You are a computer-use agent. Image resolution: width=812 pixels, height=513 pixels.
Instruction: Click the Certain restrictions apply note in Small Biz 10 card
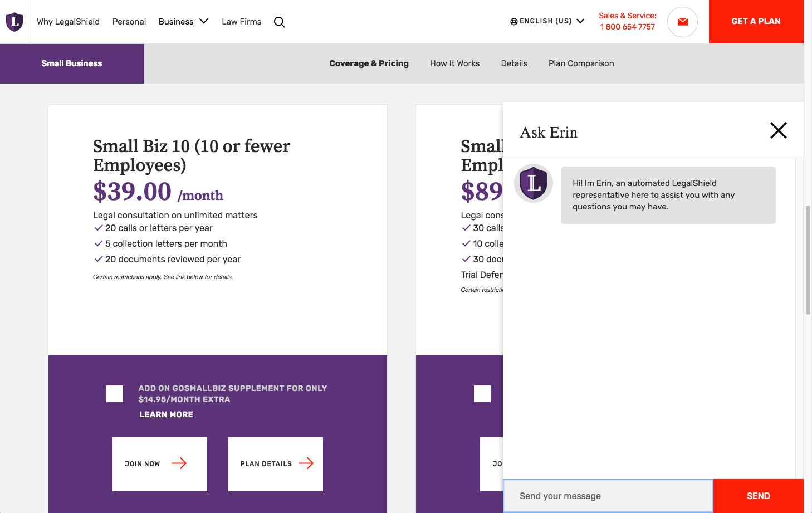click(x=163, y=277)
